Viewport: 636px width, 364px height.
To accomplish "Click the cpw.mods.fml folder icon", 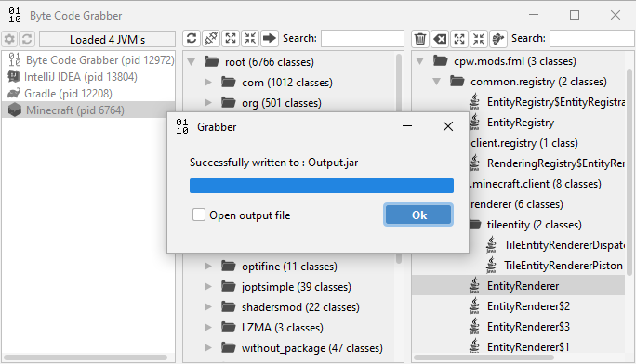I will pyautogui.click(x=441, y=60).
